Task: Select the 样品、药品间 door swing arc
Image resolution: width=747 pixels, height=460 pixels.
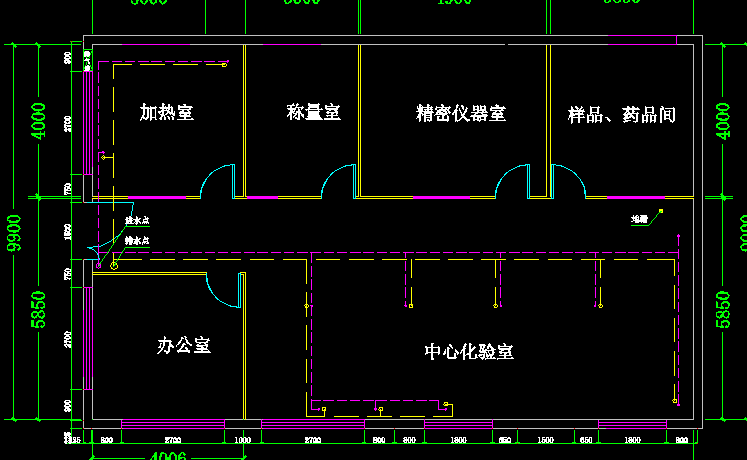Action: click(570, 181)
